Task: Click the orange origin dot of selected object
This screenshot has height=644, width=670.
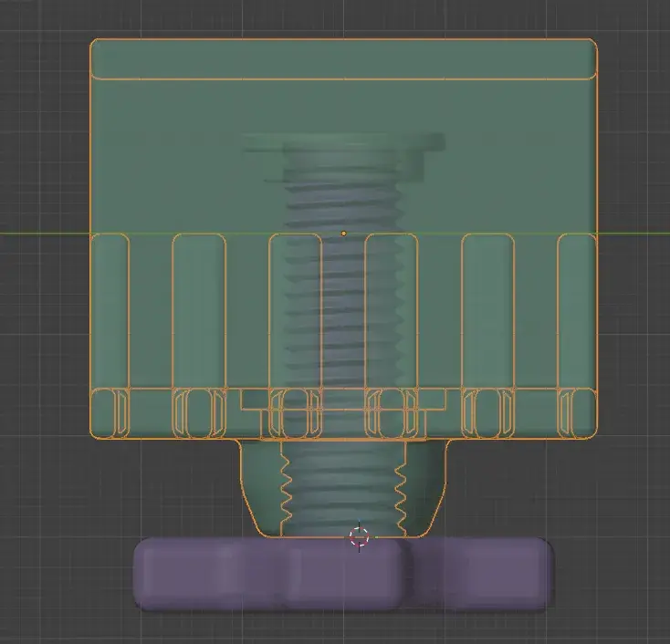Action: tap(343, 234)
